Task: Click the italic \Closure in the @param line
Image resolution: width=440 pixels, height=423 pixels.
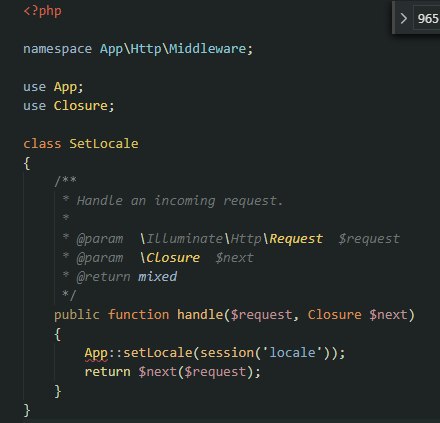Action: coord(170,258)
